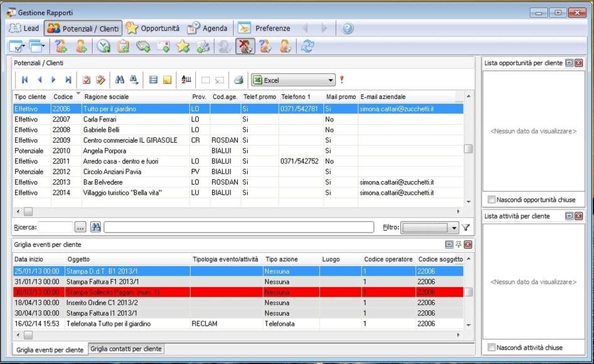Open the Opportunità section
Image resolution: width=594 pixels, height=364 pixels.
click(152, 28)
